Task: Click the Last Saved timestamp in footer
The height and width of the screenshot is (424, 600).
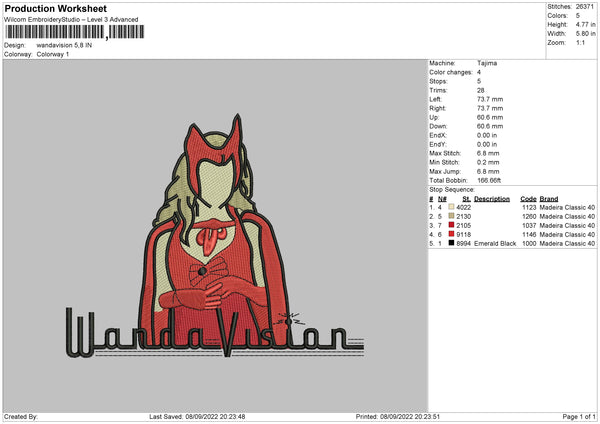Action: (197, 416)
